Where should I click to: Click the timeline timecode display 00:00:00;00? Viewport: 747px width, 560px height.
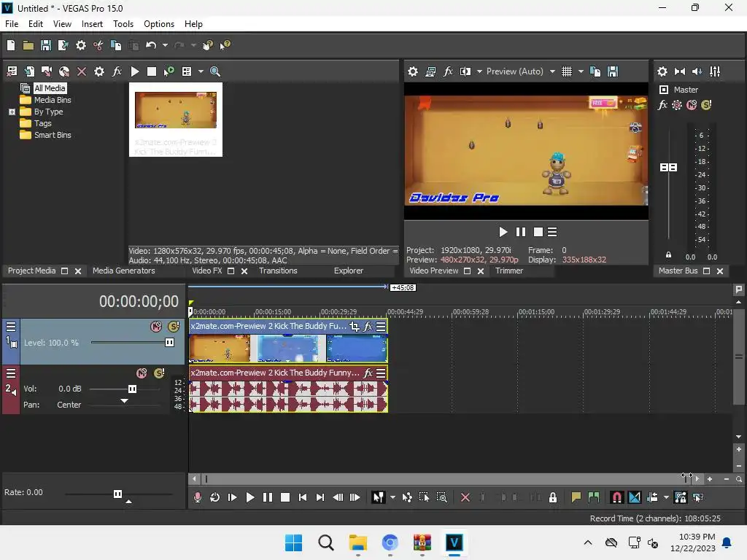click(x=139, y=301)
